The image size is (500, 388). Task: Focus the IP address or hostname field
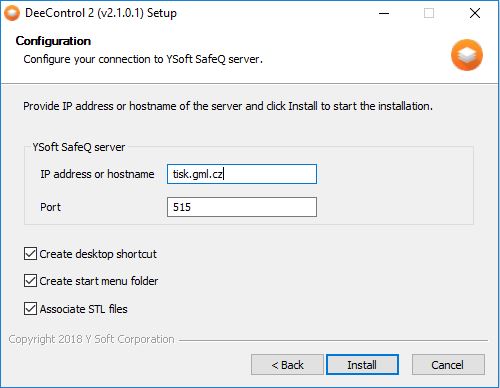coord(242,174)
